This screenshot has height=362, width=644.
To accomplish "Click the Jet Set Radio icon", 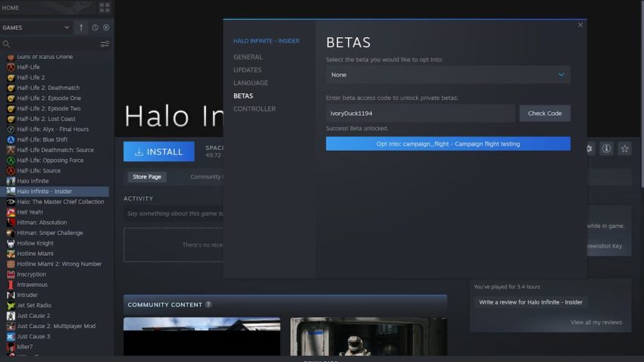I will pyautogui.click(x=11, y=305).
